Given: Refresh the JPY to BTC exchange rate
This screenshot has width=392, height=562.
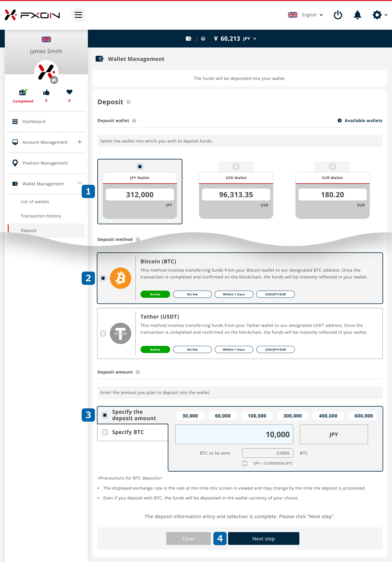Looking at the screenshot, I should (x=245, y=463).
